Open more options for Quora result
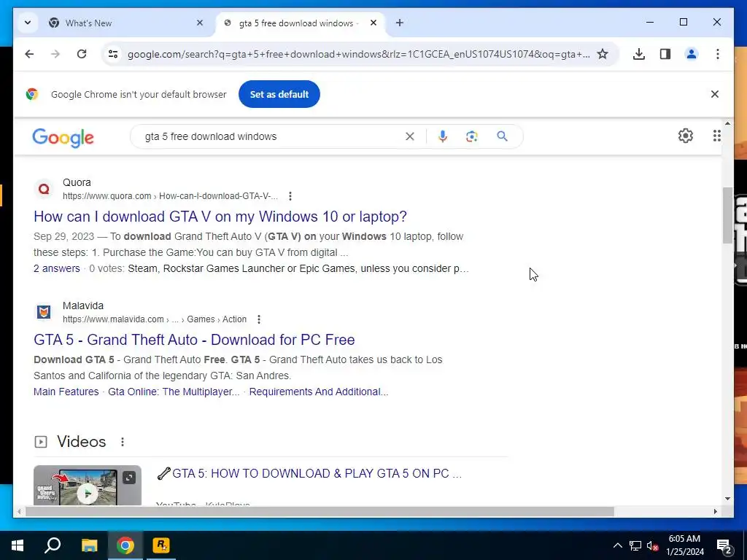The height and width of the screenshot is (560, 747). (x=290, y=196)
